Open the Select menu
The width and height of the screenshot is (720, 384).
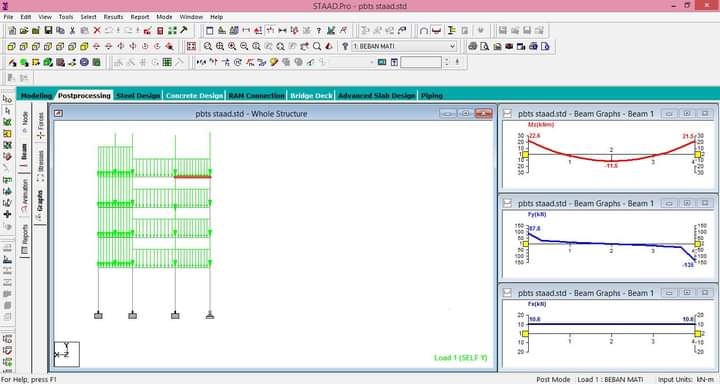click(x=88, y=17)
